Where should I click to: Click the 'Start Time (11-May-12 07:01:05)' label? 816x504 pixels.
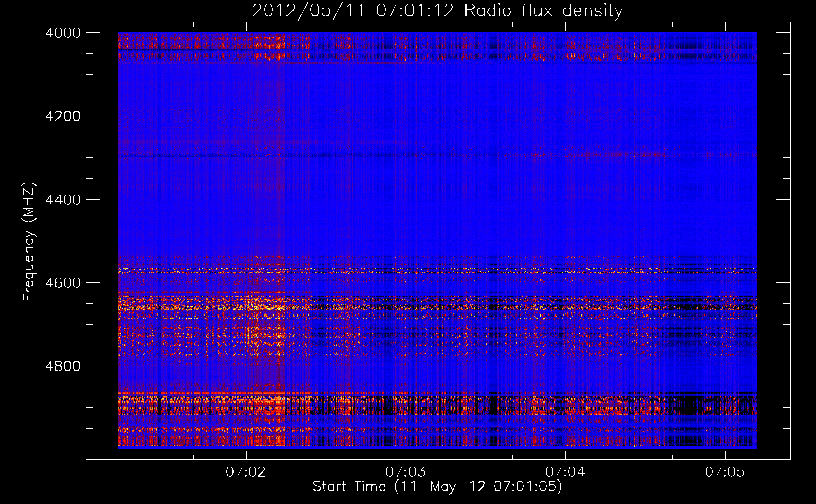[x=437, y=487]
